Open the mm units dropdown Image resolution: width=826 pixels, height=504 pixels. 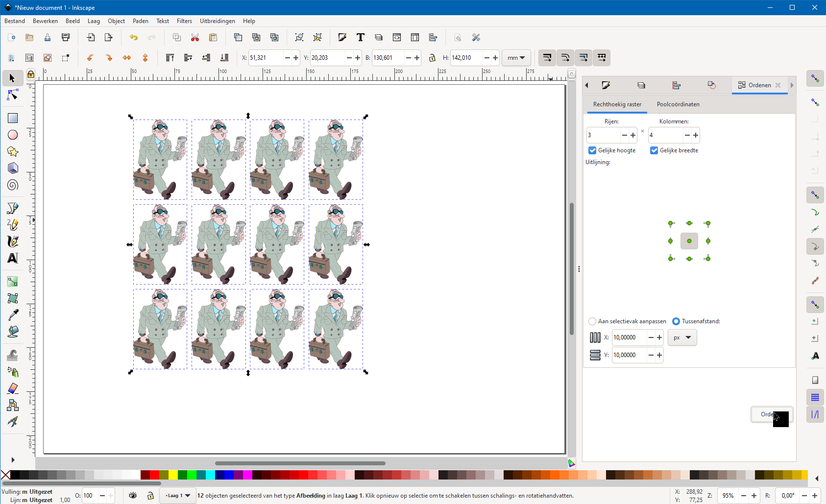tap(516, 58)
